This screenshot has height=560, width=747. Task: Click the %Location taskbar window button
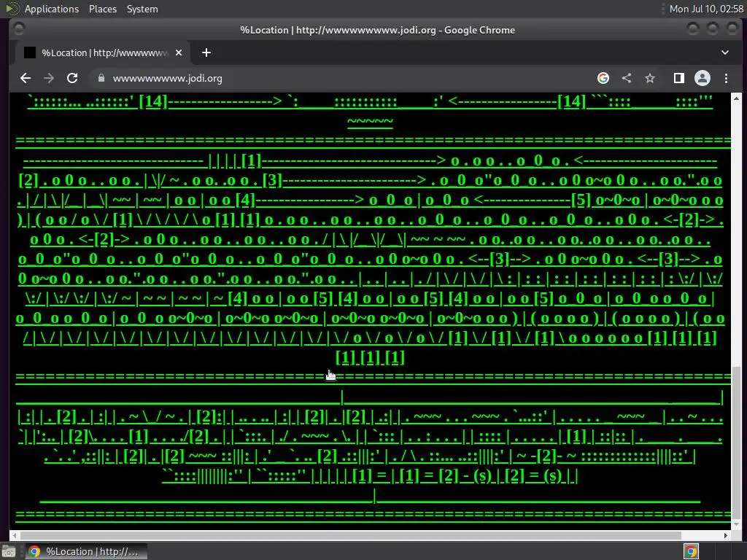tap(86, 551)
